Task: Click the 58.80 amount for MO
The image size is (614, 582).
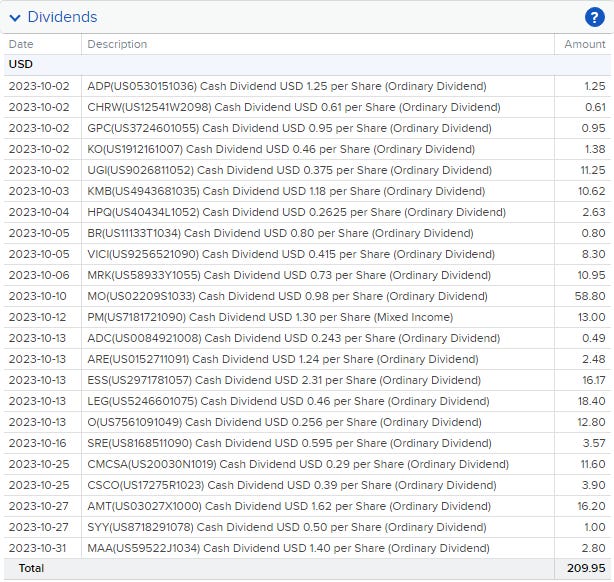Action: [590, 296]
